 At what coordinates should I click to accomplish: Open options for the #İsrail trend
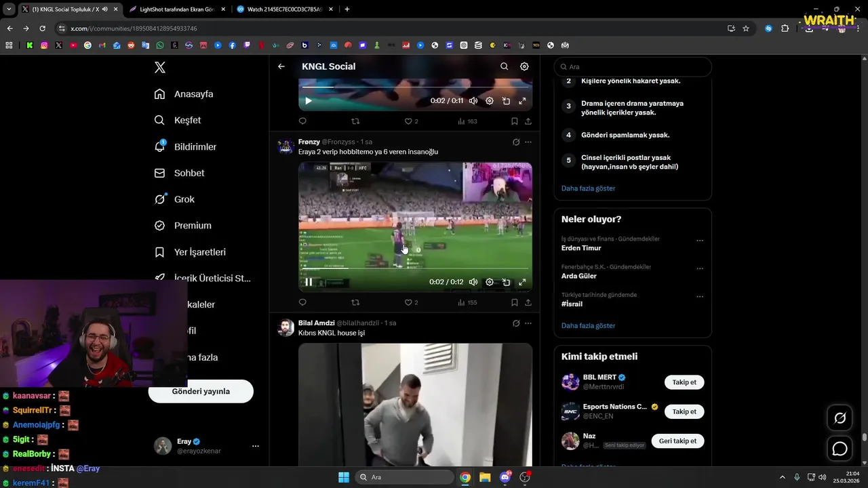pos(700,297)
